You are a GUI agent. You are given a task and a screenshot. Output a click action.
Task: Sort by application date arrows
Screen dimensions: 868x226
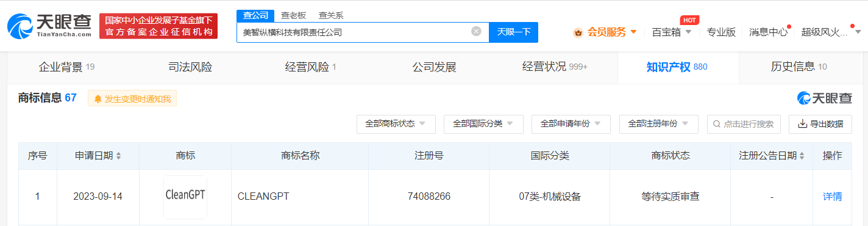point(119,156)
